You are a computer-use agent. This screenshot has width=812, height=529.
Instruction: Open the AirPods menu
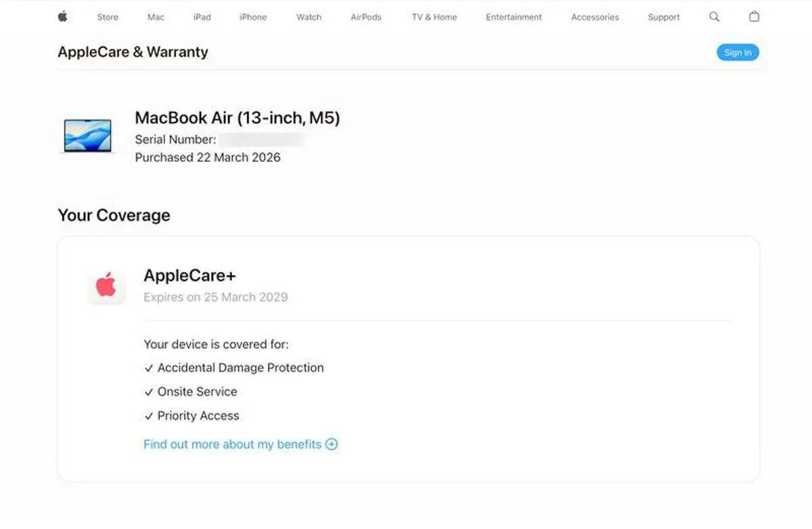point(366,17)
